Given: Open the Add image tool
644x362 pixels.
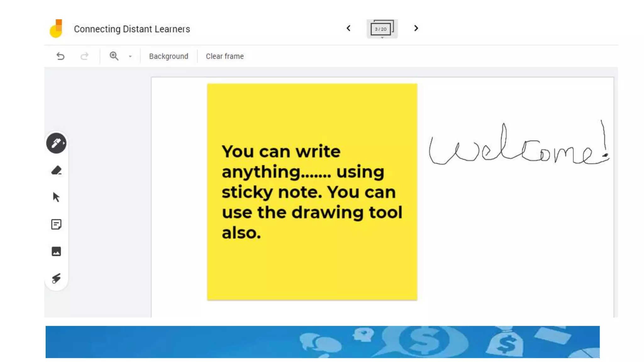Looking at the screenshot, I should (x=56, y=251).
